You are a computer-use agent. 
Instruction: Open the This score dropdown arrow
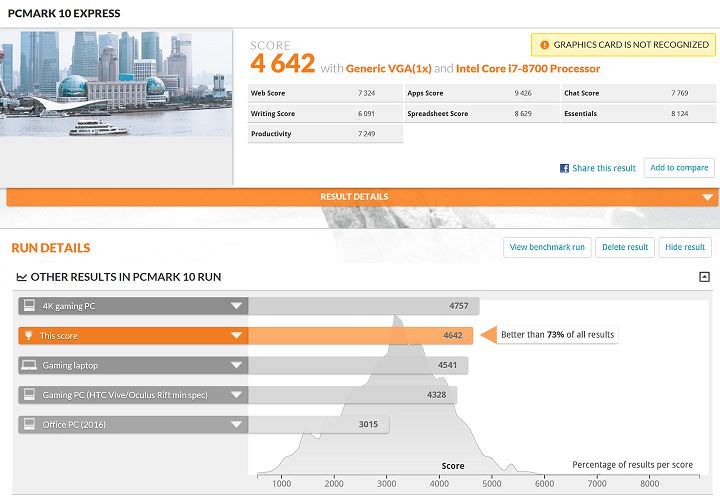(x=236, y=336)
